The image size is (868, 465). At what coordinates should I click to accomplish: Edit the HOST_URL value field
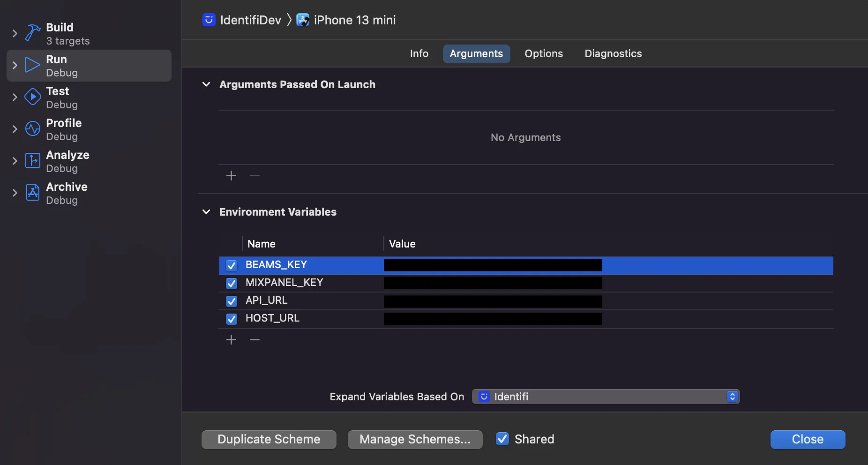pyautogui.click(x=493, y=319)
